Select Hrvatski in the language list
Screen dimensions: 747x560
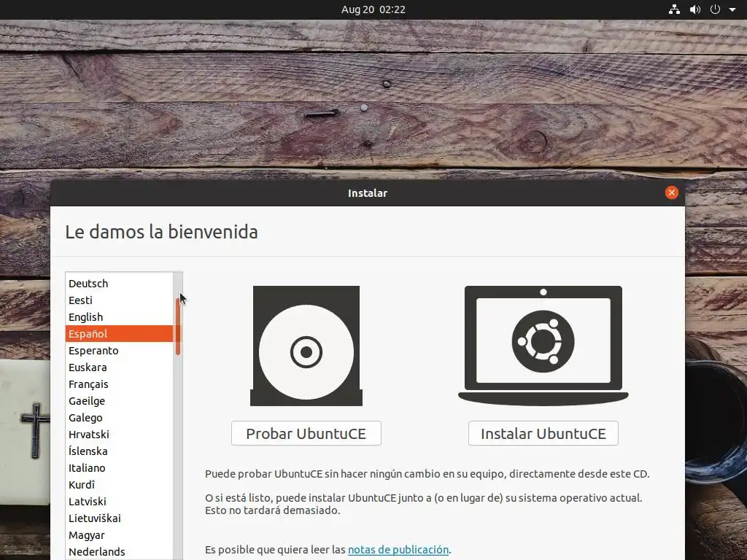click(119, 435)
